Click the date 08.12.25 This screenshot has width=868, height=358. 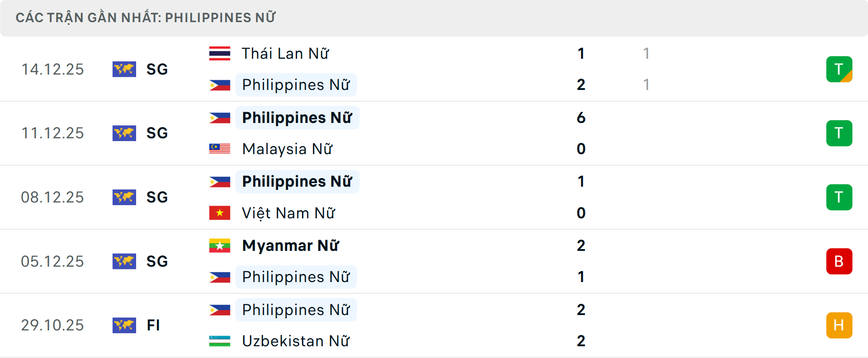pyautogui.click(x=52, y=197)
